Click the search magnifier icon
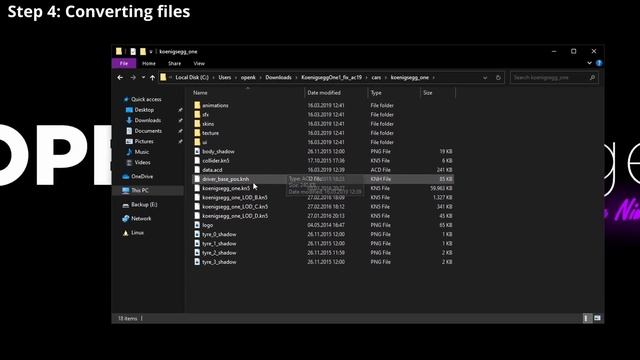Screen dimensions: 640x360 592,78
